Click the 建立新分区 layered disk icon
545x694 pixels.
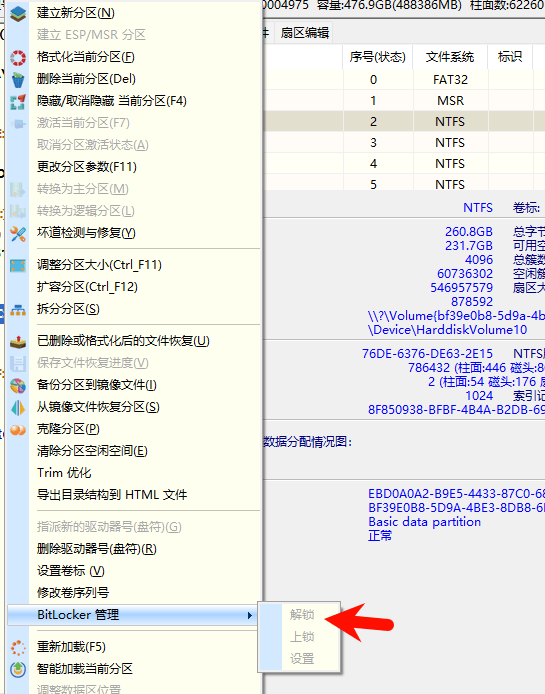(x=18, y=14)
